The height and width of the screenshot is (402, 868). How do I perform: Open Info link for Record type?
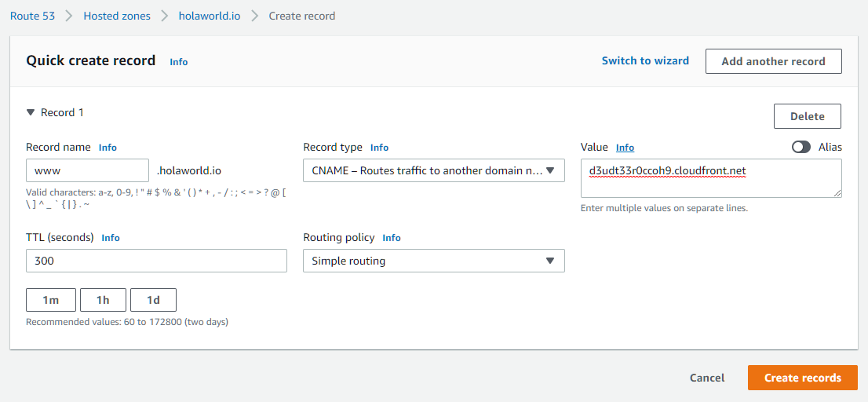379,148
